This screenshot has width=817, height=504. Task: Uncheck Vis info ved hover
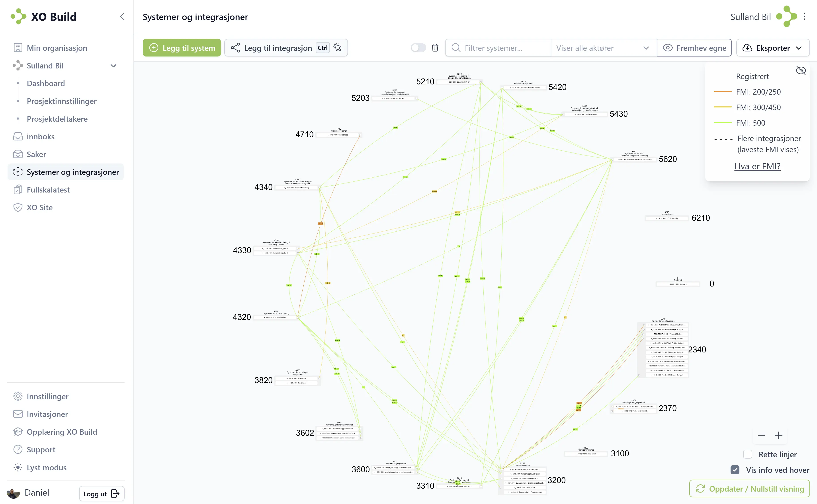[x=735, y=470]
